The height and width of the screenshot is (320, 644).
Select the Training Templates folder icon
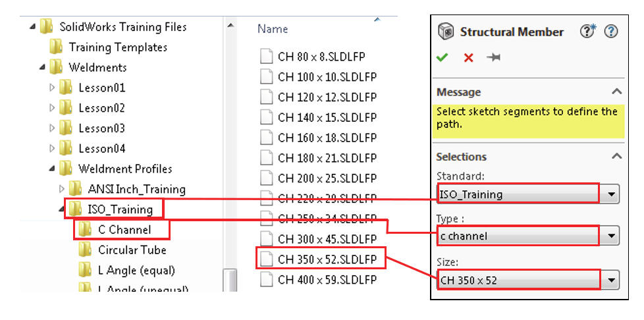55,47
